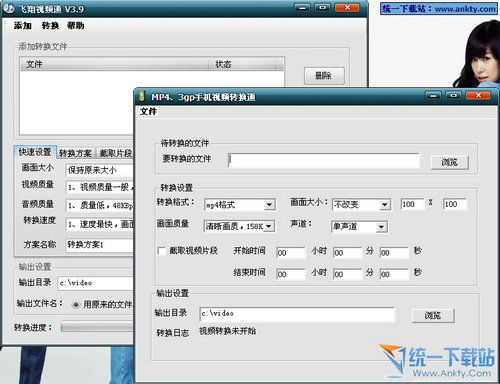Open the 帮助 menu in 飞翔视频通 window
Viewport: 500px width, 384px height.
point(76,26)
